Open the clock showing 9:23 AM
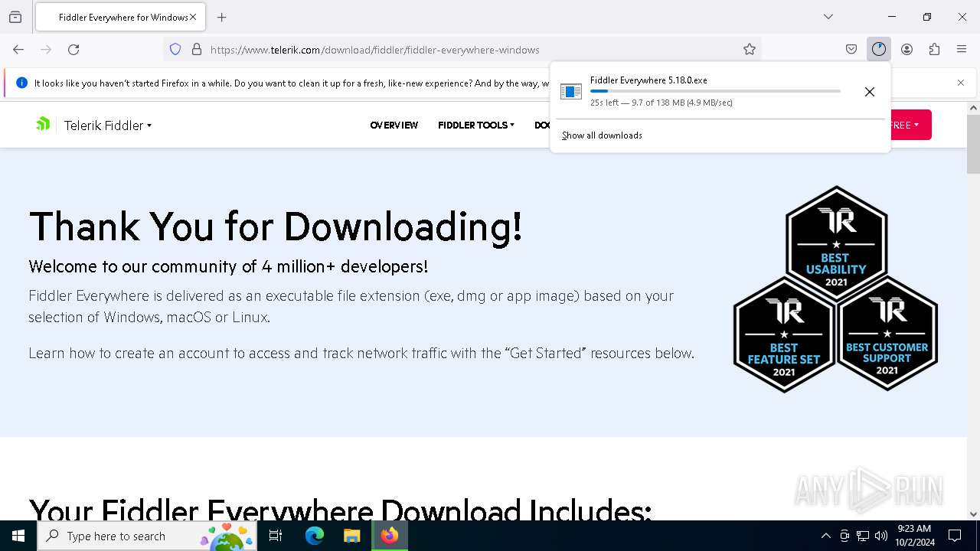The image size is (980, 551). 914,536
